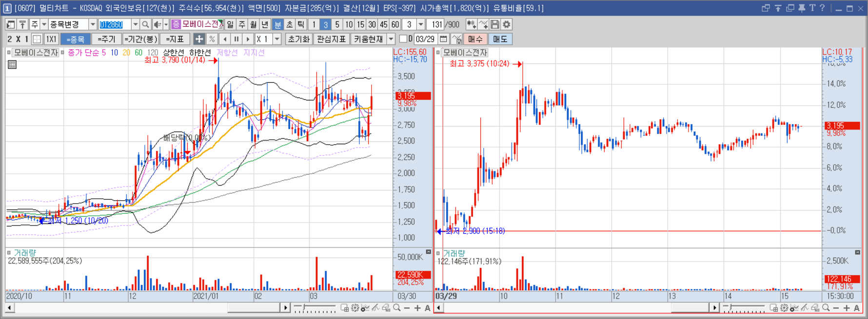Viewport: 868px width, 319px height.
Task: Expand stock code 012860 history dropdown
Action: pos(136,24)
